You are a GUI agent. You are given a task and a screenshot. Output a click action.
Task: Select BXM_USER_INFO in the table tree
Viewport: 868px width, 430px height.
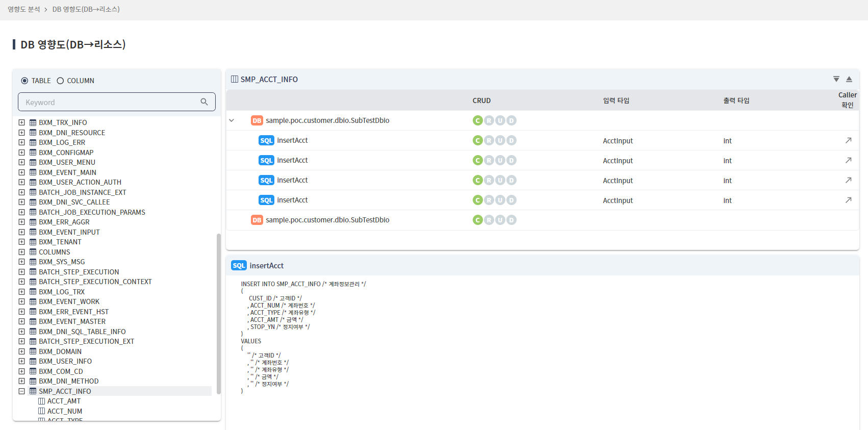[x=65, y=361]
